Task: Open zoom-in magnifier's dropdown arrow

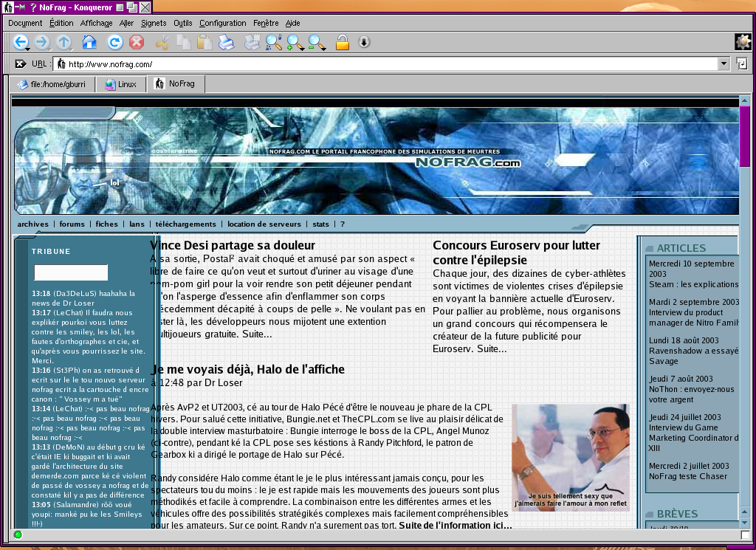Action: pyautogui.click(x=302, y=49)
